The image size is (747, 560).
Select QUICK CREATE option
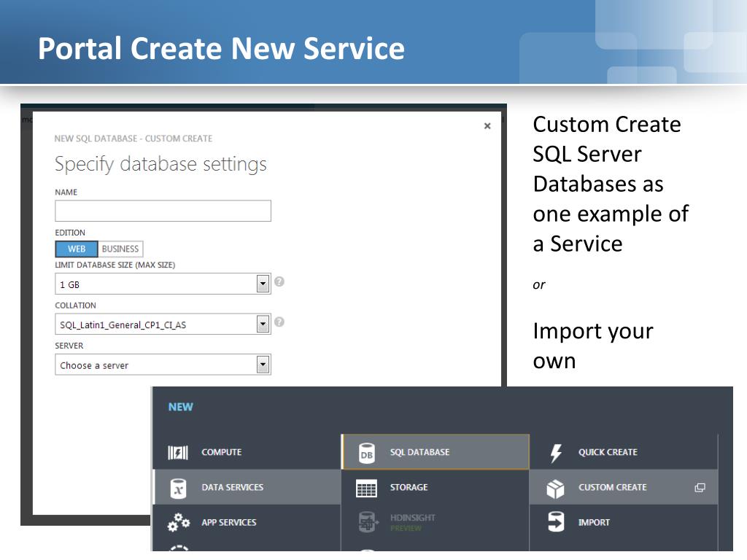point(624,452)
